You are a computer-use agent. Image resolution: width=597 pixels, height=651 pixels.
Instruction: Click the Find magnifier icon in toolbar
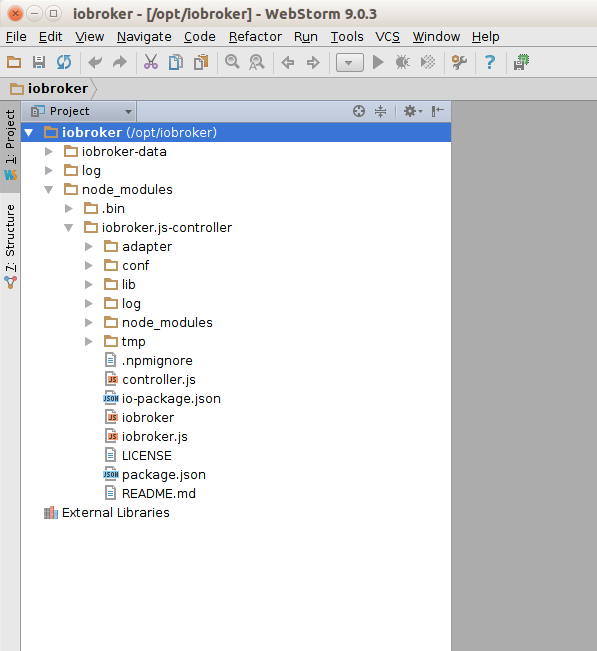pos(232,62)
